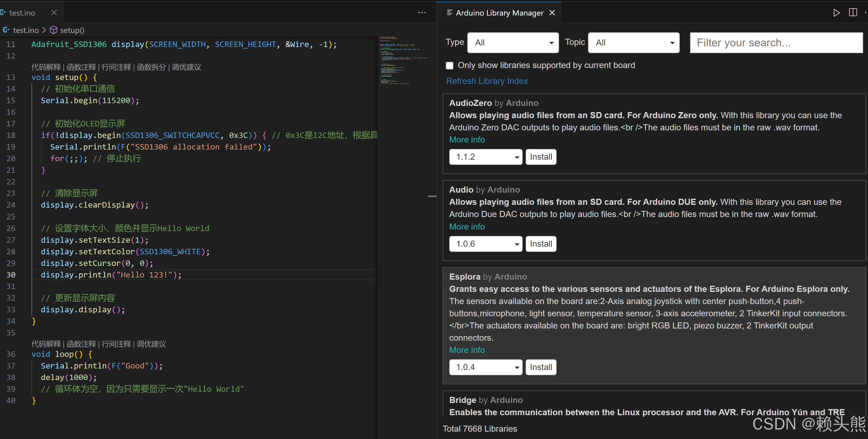Click the test.ino file icon in breadcrumb
Image resolution: width=868 pixels, height=439 pixels.
pyautogui.click(x=6, y=30)
